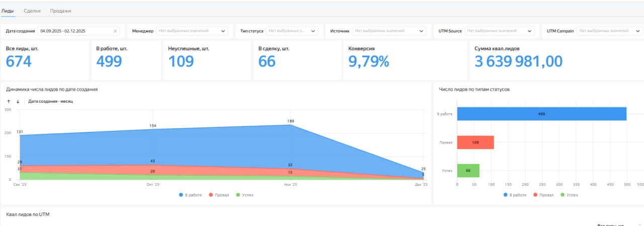Clear the date range with the X icon
The image size is (644, 226).
(115, 31)
